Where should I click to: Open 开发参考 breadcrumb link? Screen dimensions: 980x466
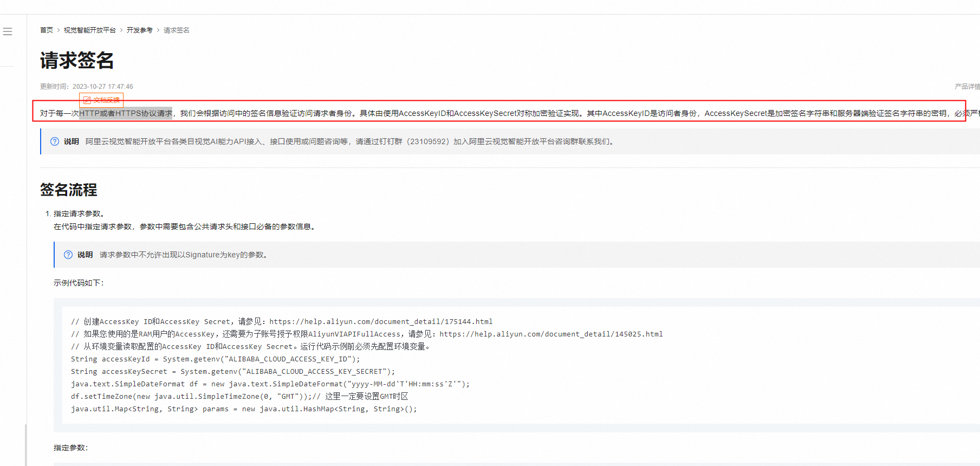(140, 30)
